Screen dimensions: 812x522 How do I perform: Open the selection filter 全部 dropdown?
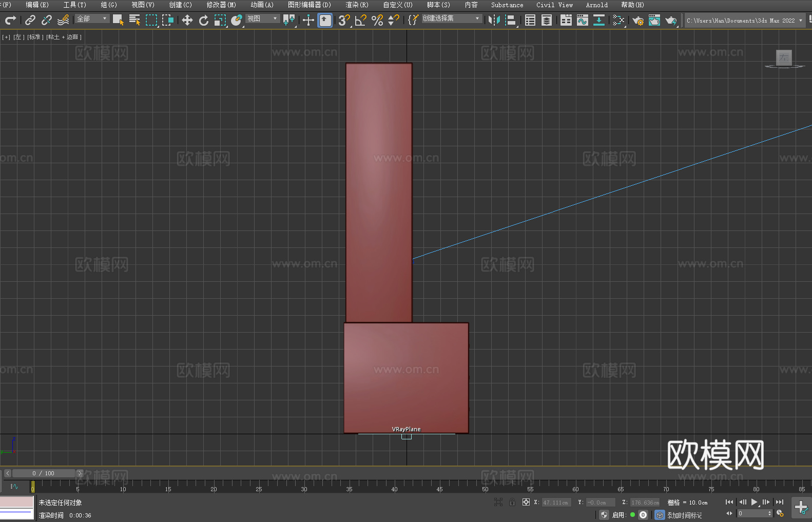pos(92,18)
